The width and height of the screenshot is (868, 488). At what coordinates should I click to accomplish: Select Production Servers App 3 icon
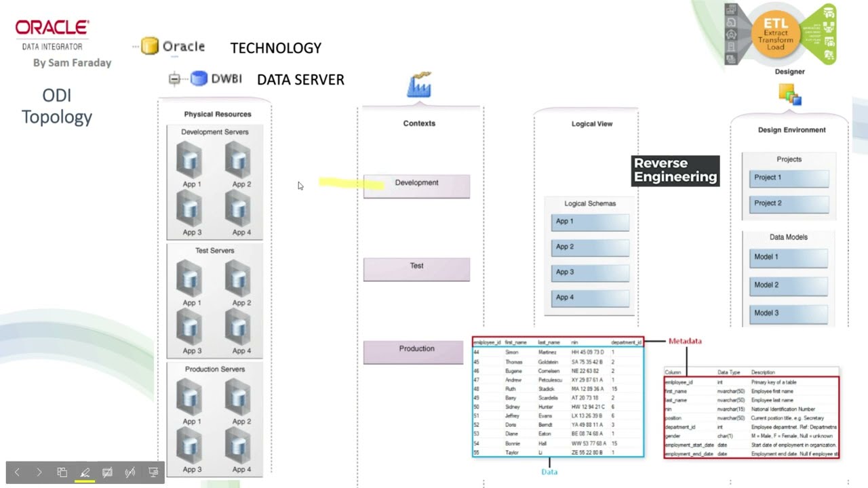(189, 446)
